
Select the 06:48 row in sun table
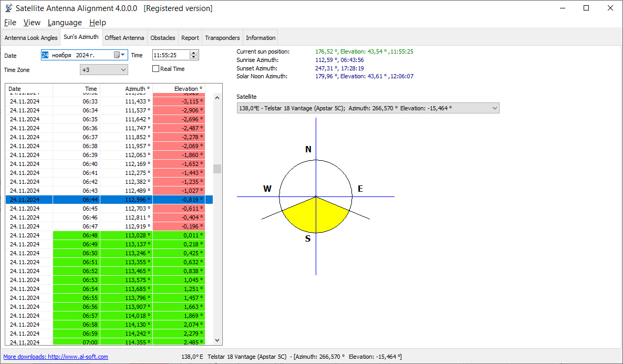pos(105,235)
